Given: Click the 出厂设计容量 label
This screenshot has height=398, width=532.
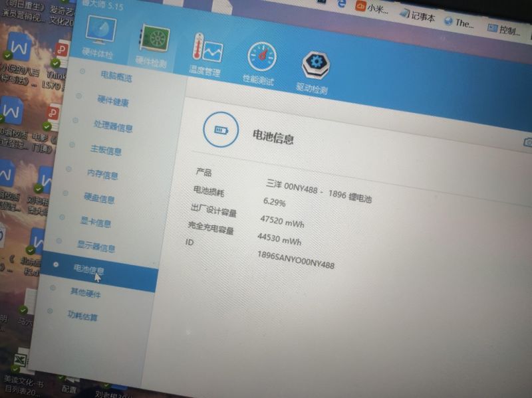Looking at the screenshot, I should tap(213, 211).
